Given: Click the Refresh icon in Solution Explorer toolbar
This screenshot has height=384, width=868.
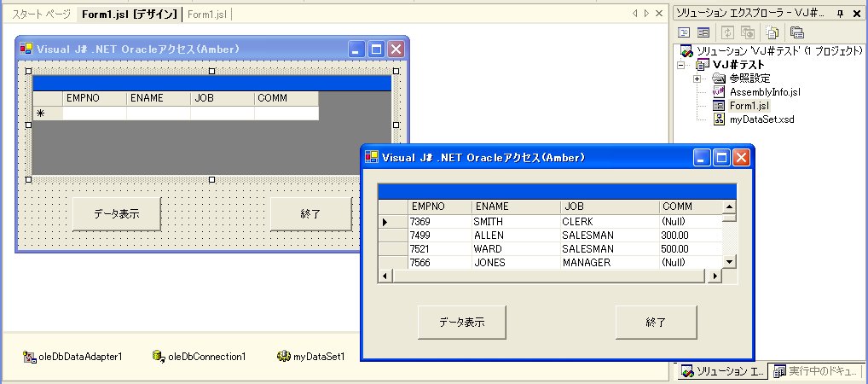Looking at the screenshot, I should click(729, 32).
